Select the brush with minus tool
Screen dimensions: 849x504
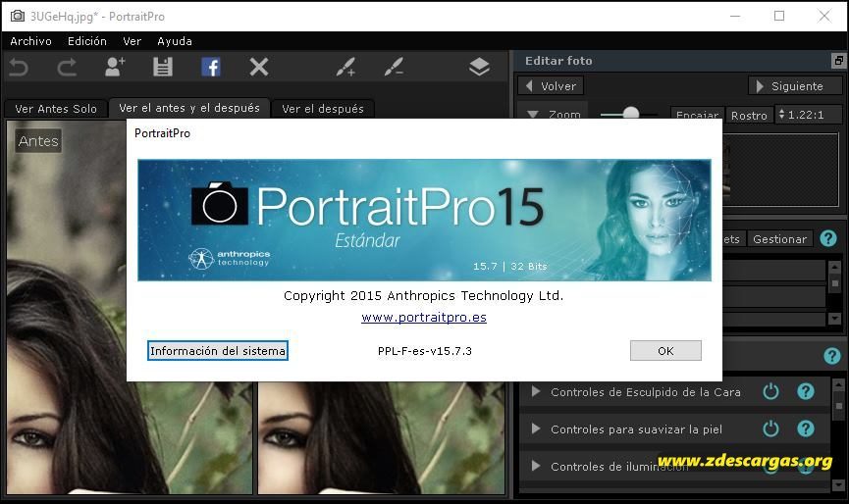(x=394, y=67)
